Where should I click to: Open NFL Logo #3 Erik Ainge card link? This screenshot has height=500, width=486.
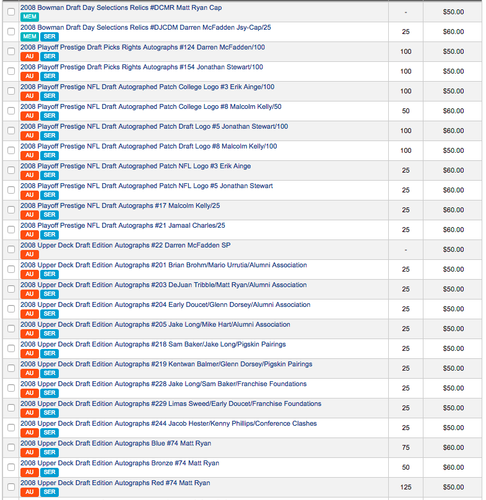point(136,166)
